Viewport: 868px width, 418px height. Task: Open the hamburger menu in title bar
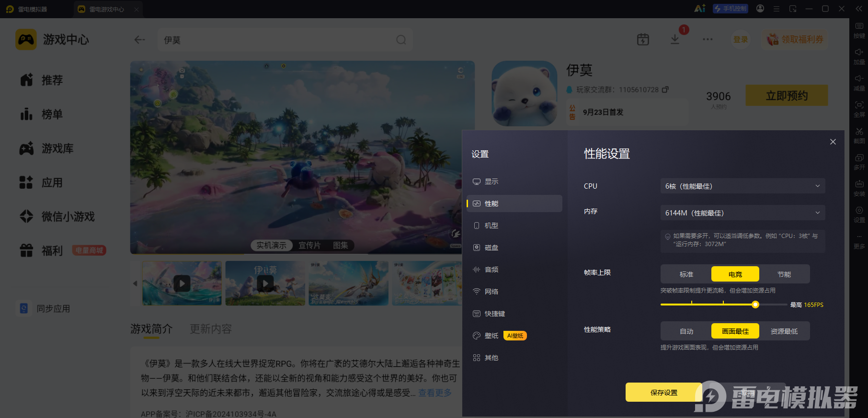coord(777,9)
